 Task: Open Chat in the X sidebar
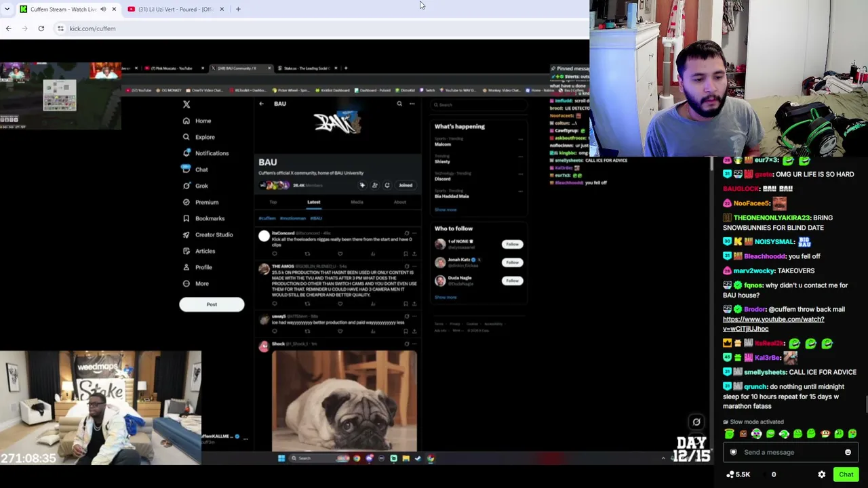pos(195,169)
